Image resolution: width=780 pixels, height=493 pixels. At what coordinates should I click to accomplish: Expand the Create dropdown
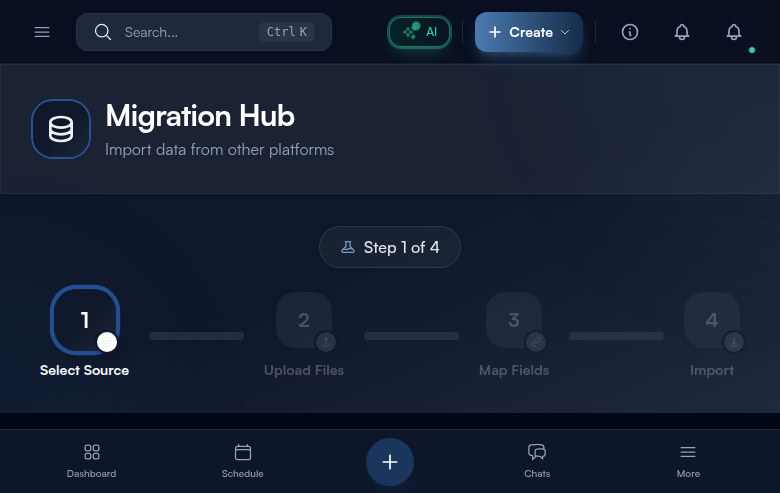point(528,32)
